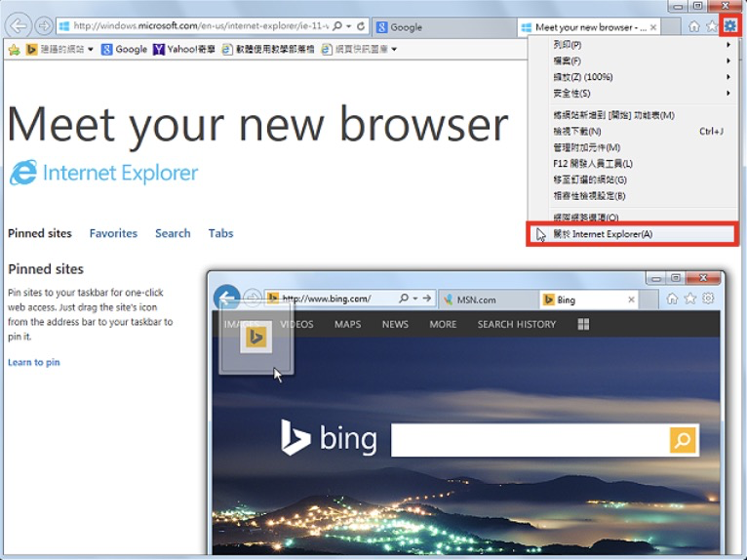Click the back arrow in Bing preview window

226,298
